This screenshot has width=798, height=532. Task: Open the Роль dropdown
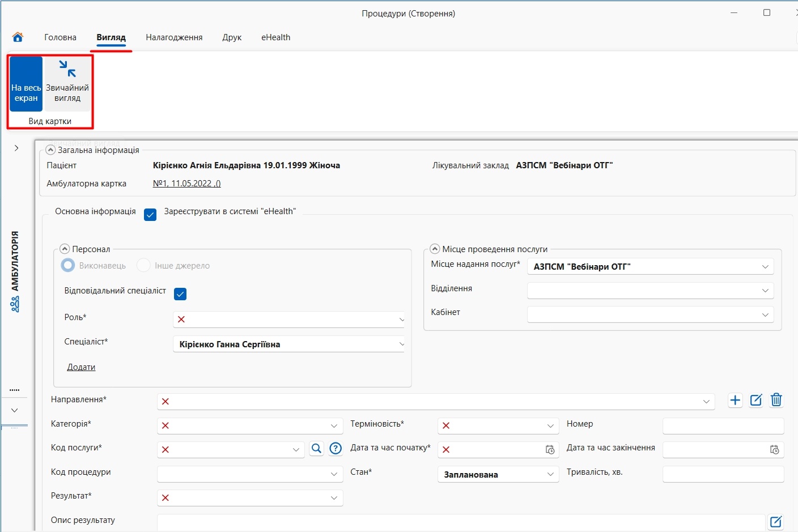(x=401, y=320)
